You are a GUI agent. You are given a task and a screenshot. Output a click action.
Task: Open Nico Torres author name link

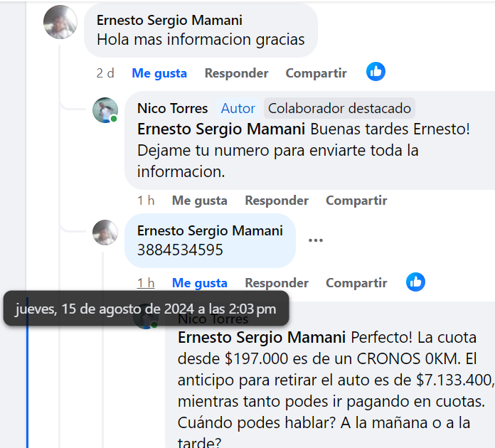[x=173, y=108]
